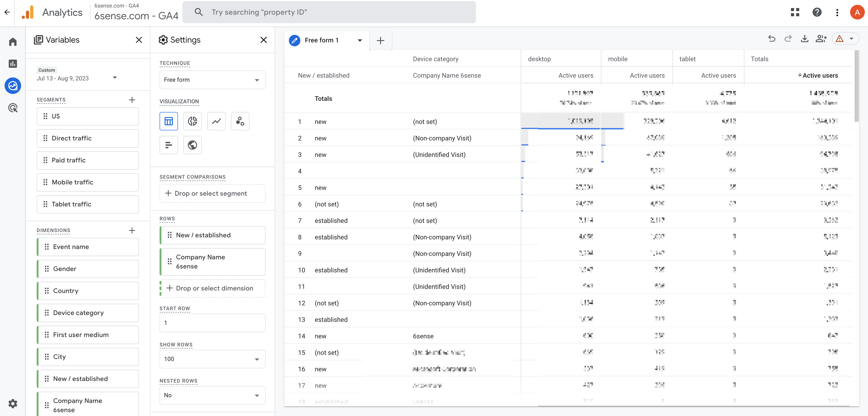Select the Tablet traffic segment
The width and height of the screenshot is (868, 416).
tap(88, 204)
